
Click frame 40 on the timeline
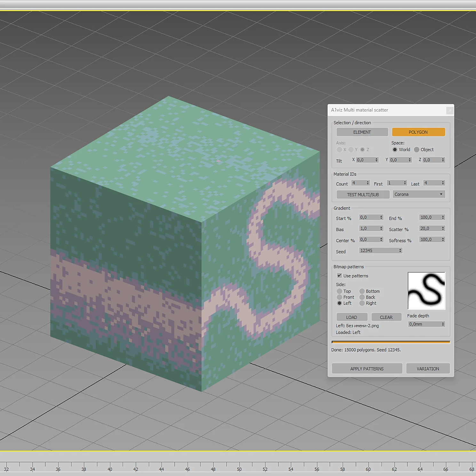(110, 469)
